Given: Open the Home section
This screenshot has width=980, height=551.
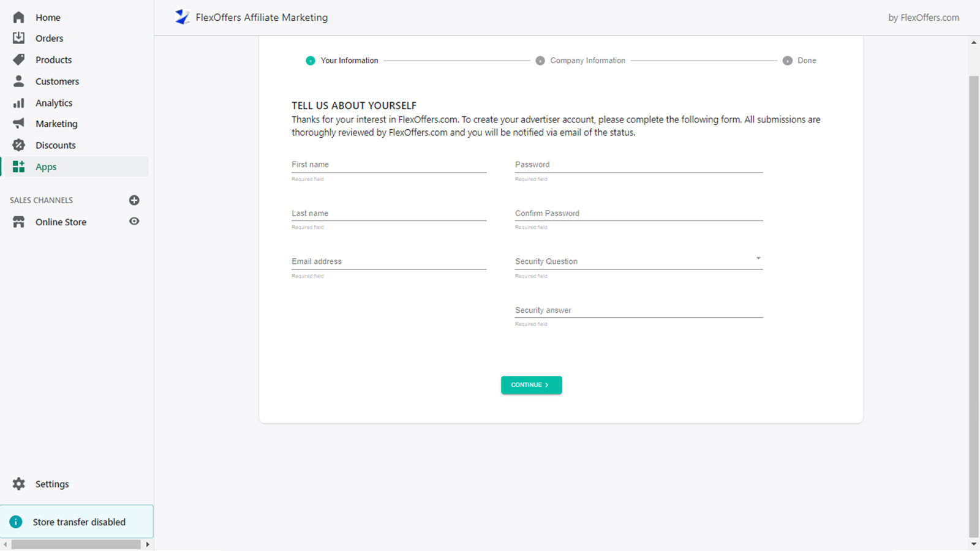Looking at the screenshot, I should click(x=18, y=17).
